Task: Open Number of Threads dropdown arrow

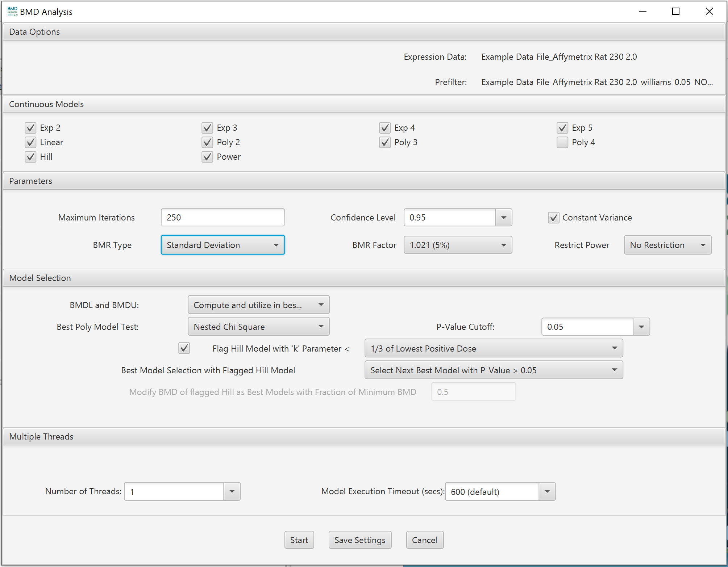Action: tap(232, 491)
